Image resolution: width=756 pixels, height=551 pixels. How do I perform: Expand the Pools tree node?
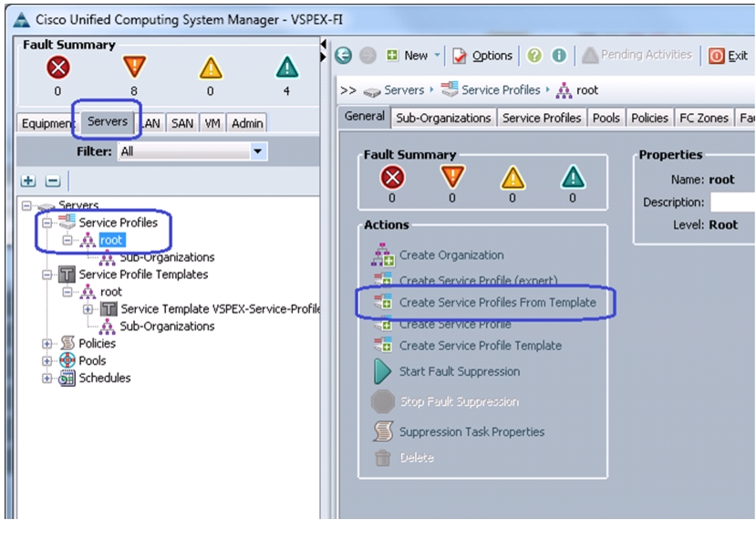pos(47,361)
